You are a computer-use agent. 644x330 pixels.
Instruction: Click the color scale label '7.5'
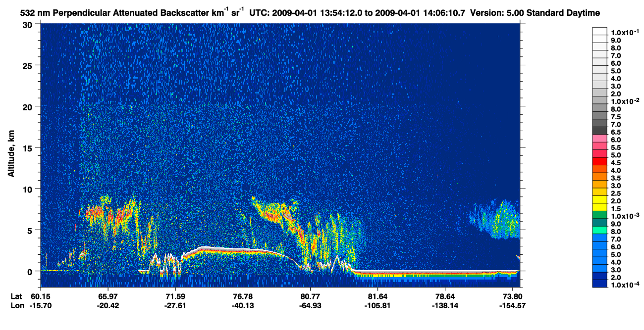pos(616,117)
